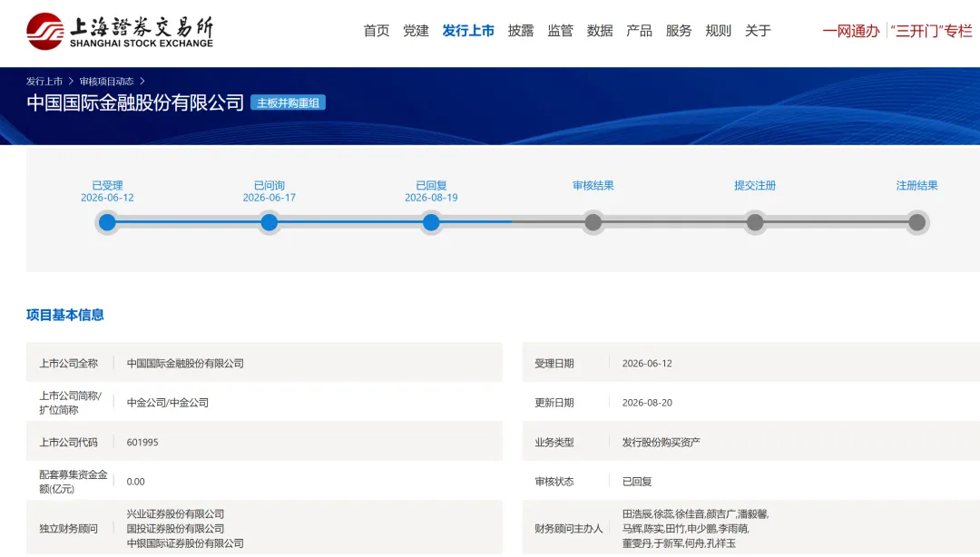
Task: Open the 规则 menu item
Action: click(x=718, y=31)
